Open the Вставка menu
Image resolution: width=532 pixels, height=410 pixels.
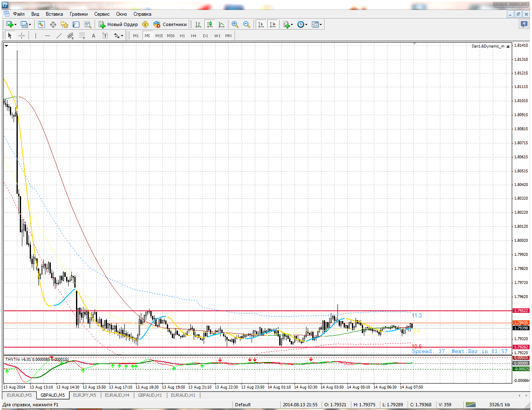pos(54,14)
